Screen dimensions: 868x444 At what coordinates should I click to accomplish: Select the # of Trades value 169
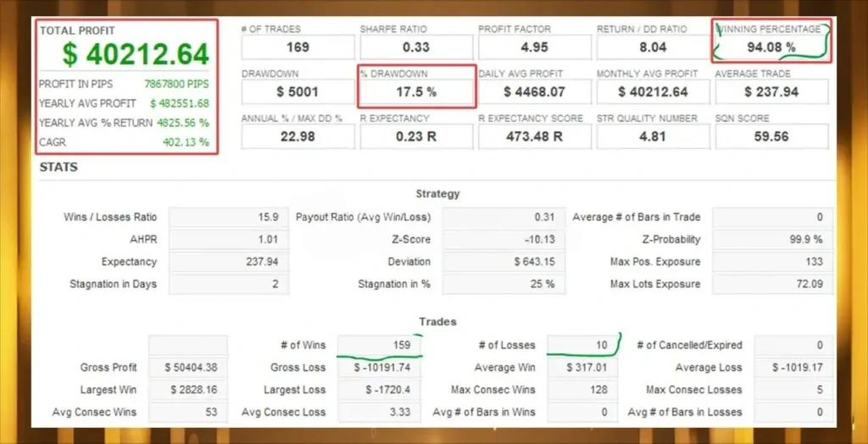point(298,47)
